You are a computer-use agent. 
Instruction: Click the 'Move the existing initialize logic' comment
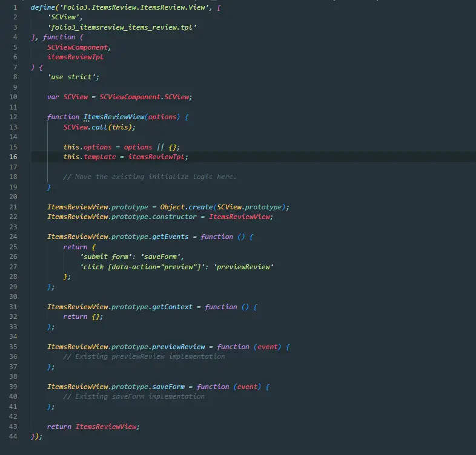pos(150,177)
